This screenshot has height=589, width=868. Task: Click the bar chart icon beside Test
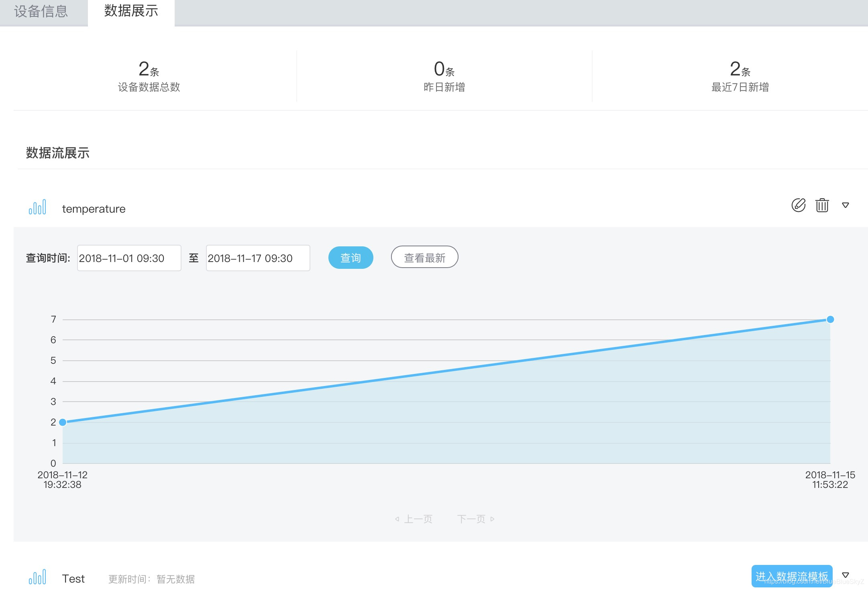click(37, 577)
